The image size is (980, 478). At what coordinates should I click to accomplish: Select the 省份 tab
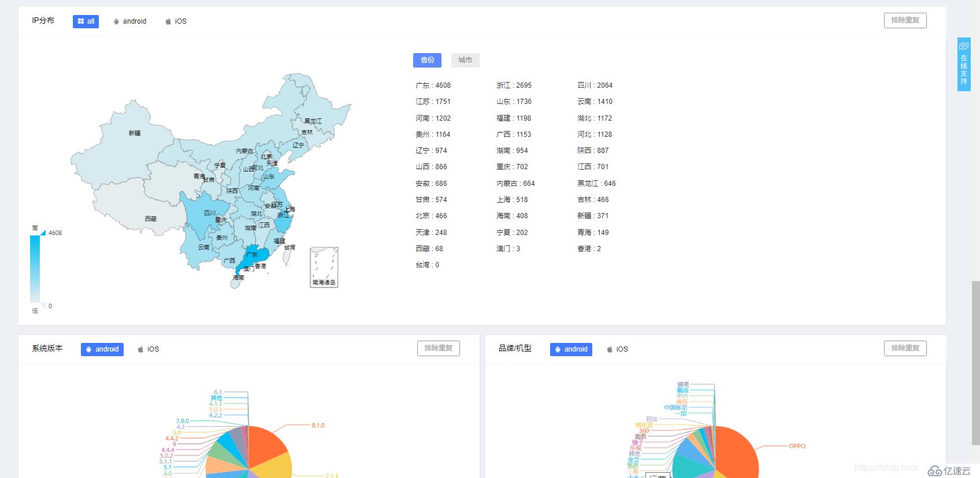pos(427,60)
